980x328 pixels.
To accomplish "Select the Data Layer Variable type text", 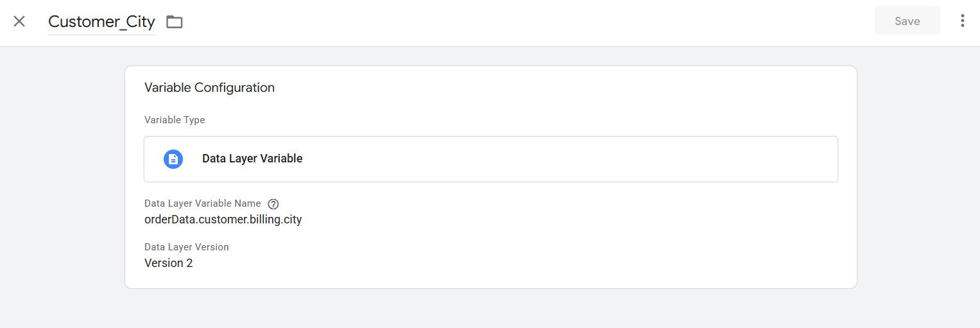I will tap(252, 159).
